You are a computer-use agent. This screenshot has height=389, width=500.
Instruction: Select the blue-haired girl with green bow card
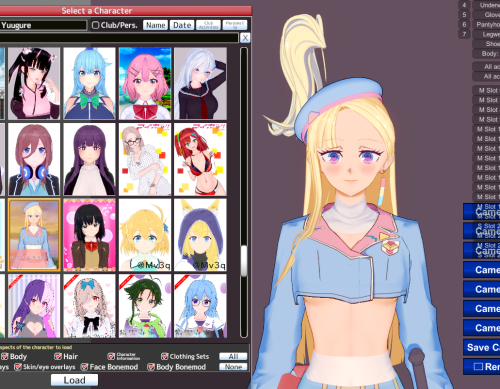click(89, 83)
